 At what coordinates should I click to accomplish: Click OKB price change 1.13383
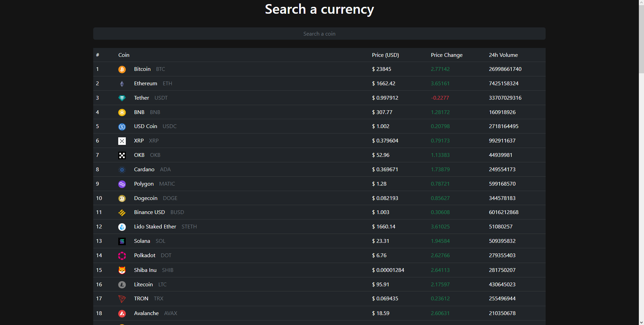click(x=440, y=155)
